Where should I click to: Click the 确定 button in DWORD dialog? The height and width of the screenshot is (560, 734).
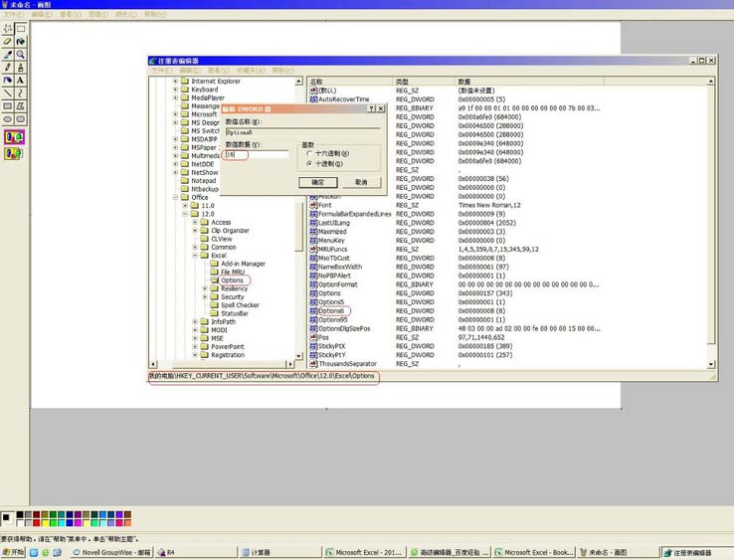pyautogui.click(x=318, y=182)
